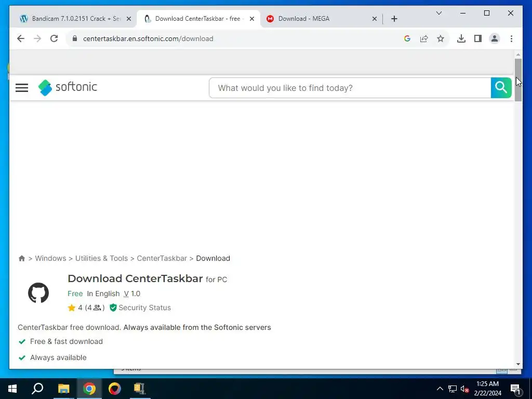This screenshot has width=532, height=399.
Task: Click the muted volume tray icon
Action: click(464, 389)
